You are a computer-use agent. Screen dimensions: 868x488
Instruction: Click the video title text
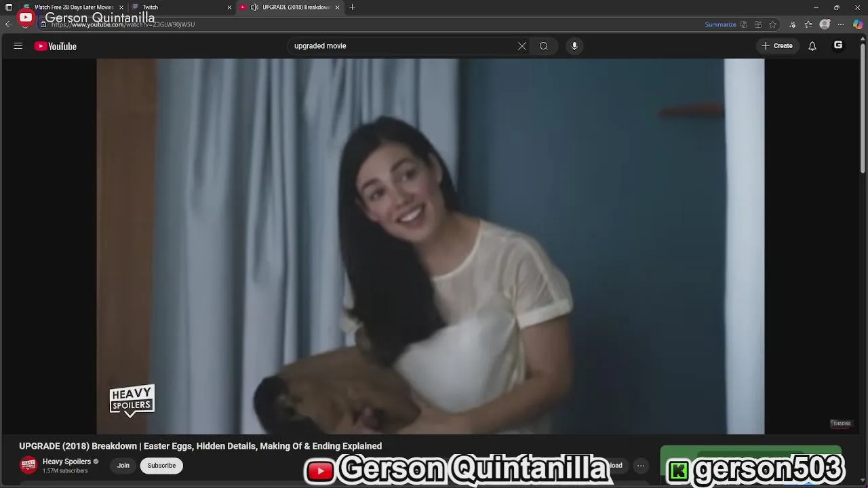200,446
